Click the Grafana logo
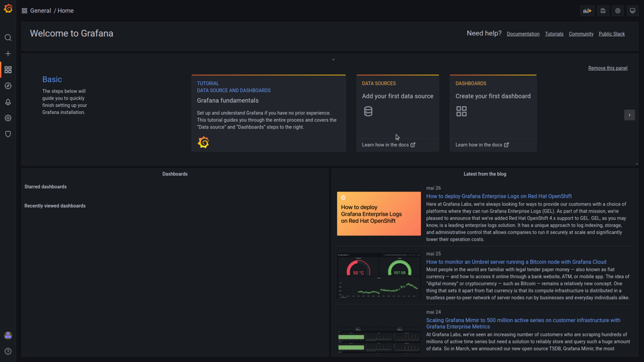This screenshot has height=362, width=644. (x=8, y=8)
